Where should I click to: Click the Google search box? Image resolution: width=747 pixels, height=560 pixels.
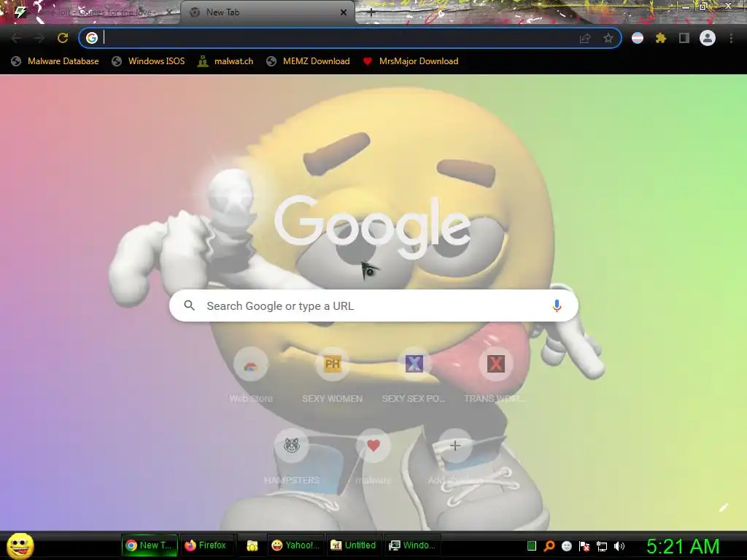374,306
